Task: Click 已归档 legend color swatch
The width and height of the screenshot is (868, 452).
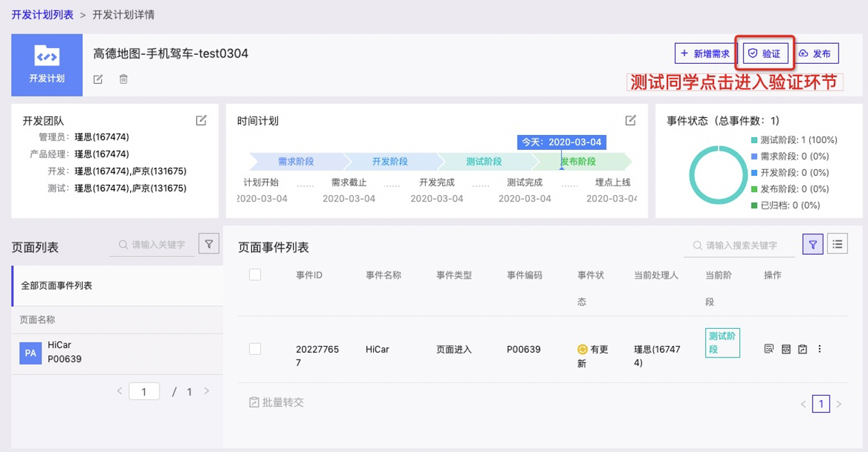Action: coord(754,205)
